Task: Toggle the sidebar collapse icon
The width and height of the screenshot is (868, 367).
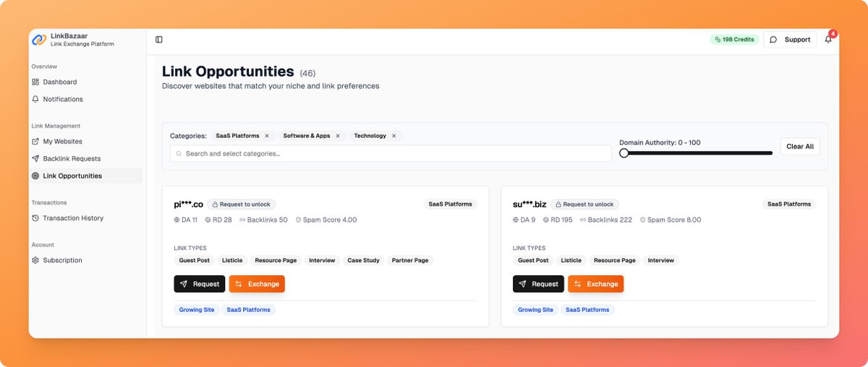Action: pos(159,40)
